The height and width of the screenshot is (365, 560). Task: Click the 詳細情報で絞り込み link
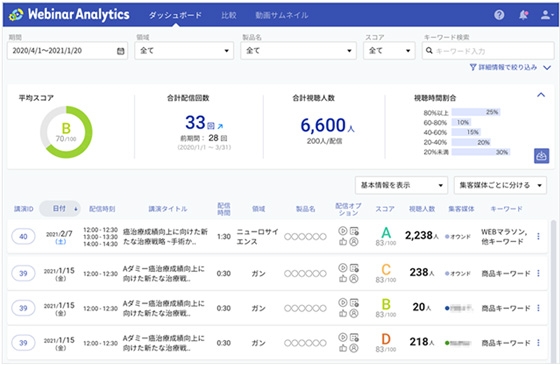[508, 67]
